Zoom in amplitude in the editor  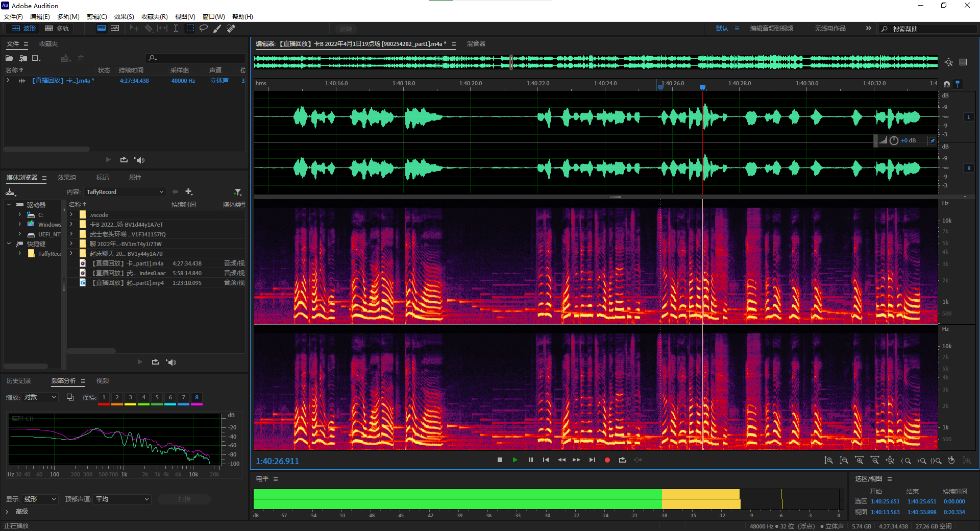point(828,461)
